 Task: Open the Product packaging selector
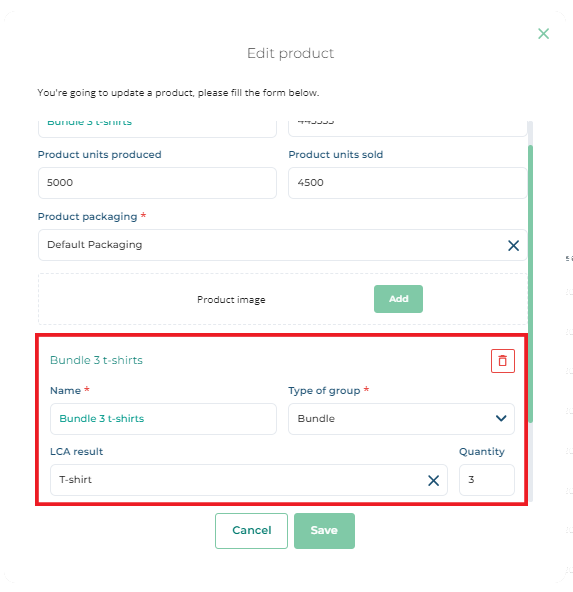(x=272, y=245)
